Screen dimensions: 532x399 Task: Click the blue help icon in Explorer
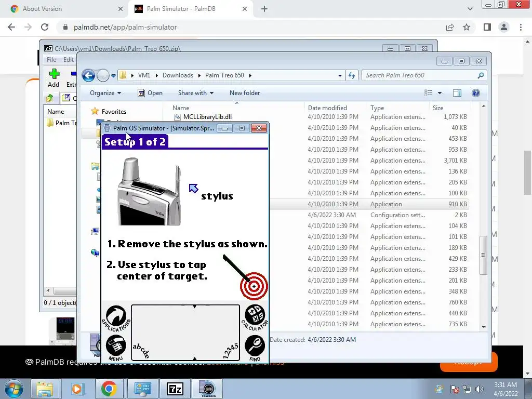[x=476, y=93]
